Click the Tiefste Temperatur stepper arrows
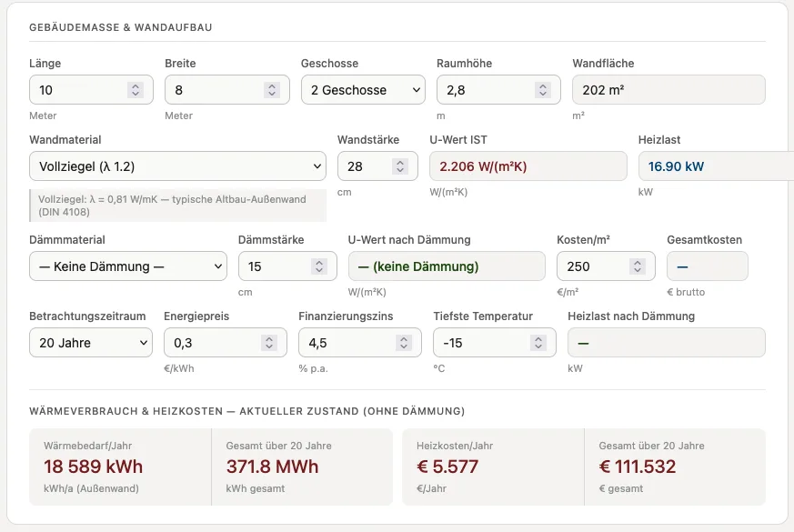The width and height of the screenshot is (794, 532). pos(538,343)
